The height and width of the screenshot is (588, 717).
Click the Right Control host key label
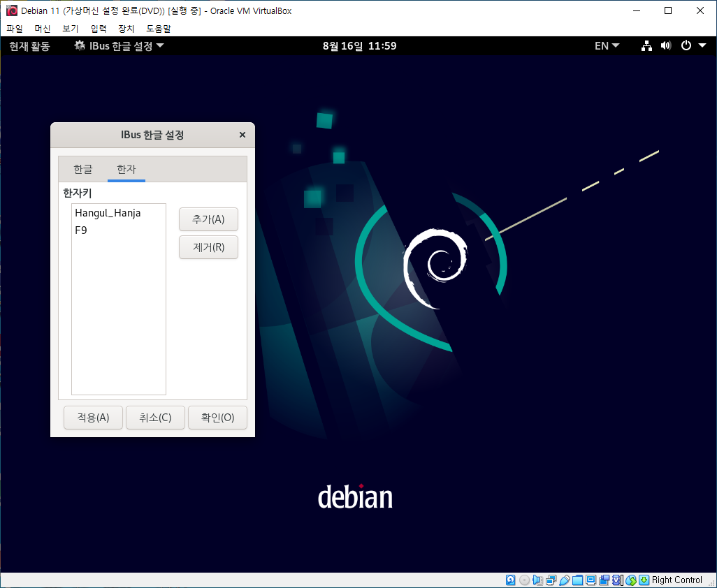tap(676, 580)
